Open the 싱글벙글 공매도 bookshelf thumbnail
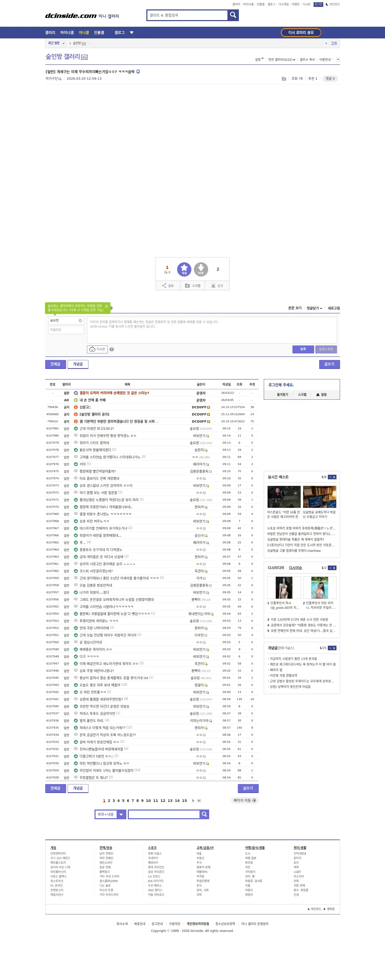Viewport: 385px width, 980px height. pos(320,497)
